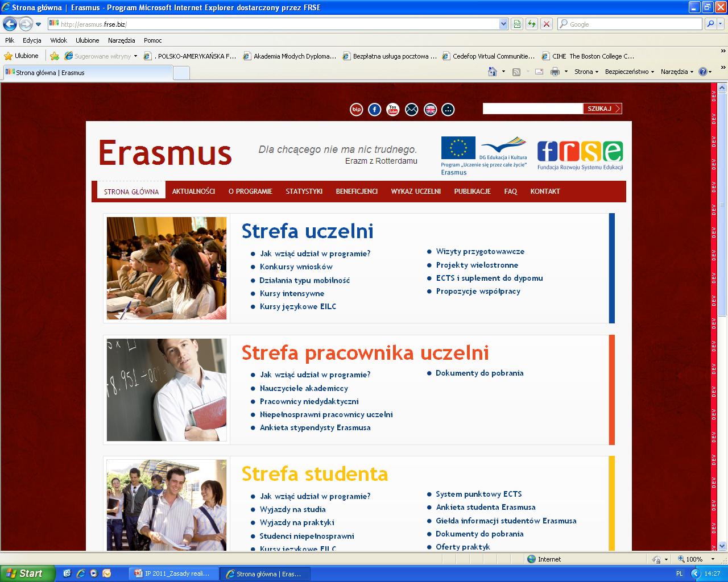
Task: Open System punktowy ECTS link
Action: [478, 494]
